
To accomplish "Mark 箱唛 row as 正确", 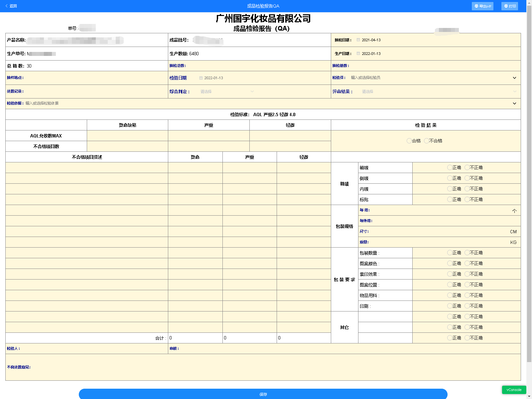I will (x=450, y=167).
